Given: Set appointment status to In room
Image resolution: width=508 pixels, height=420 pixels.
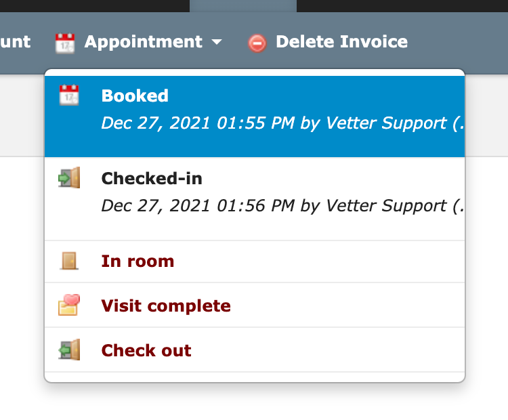Looking at the screenshot, I should [255, 261].
